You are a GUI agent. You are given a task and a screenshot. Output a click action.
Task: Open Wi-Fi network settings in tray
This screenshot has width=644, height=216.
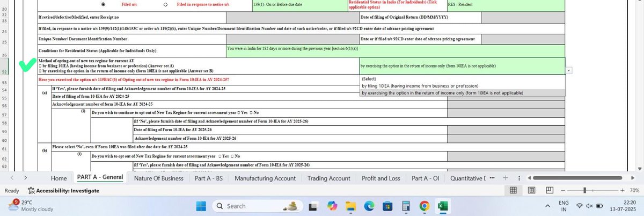pyautogui.click(x=580, y=206)
